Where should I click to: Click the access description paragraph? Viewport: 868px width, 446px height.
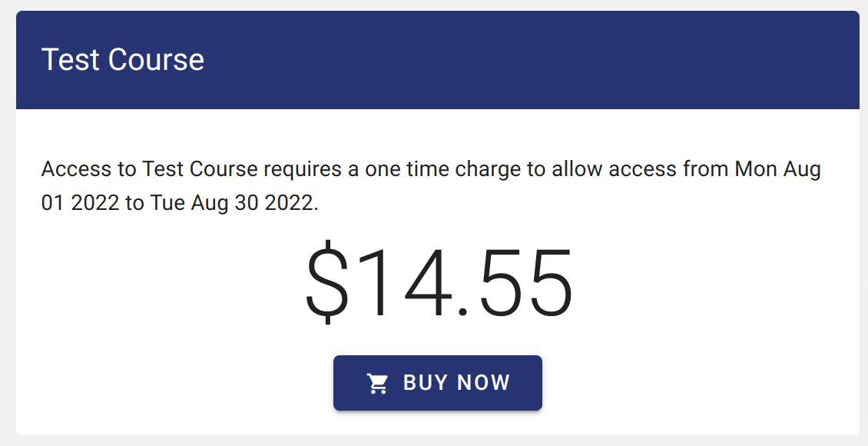(430, 185)
